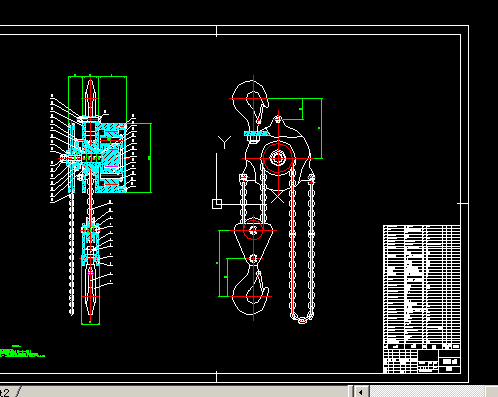
Task: Click the splitter bar beside the scrollbar
Action: [x=351, y=392]
